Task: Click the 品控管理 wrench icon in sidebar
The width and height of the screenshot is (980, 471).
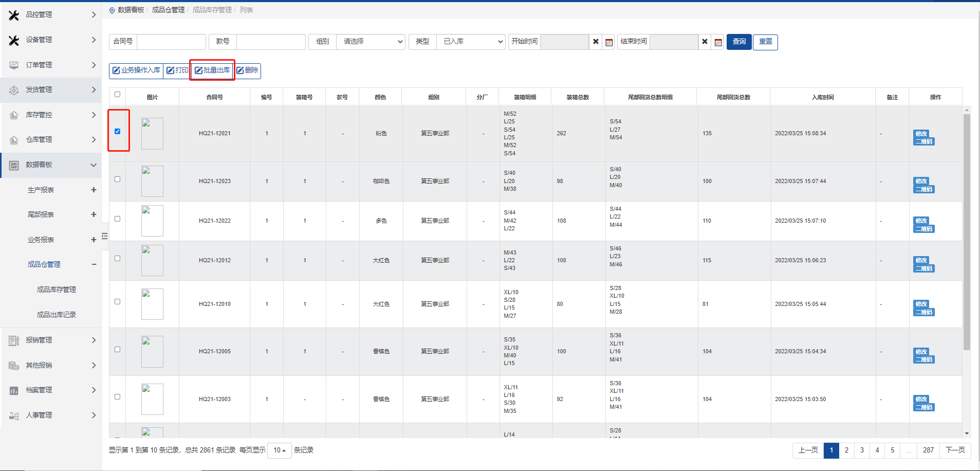Action: [14, 15]
